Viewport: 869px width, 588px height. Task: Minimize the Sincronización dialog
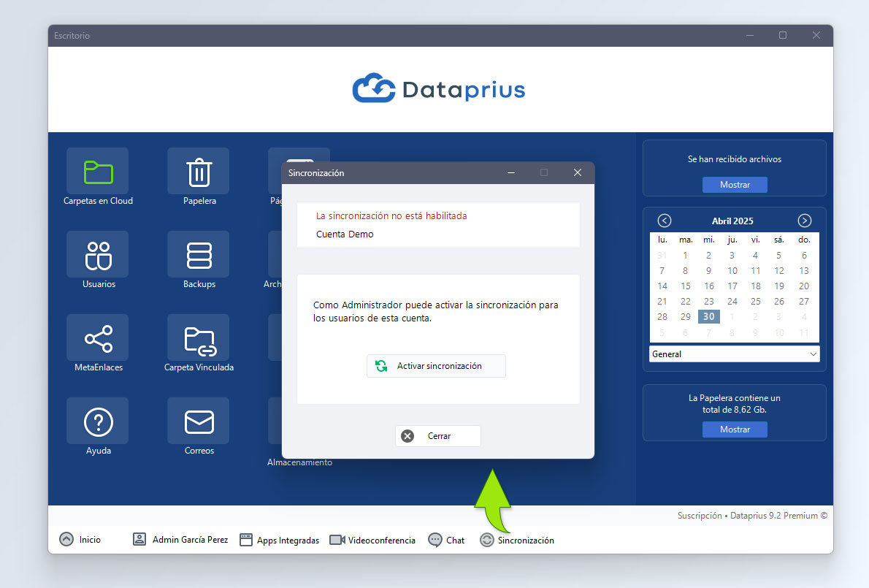pyautogui.click(x=511, y=173)
